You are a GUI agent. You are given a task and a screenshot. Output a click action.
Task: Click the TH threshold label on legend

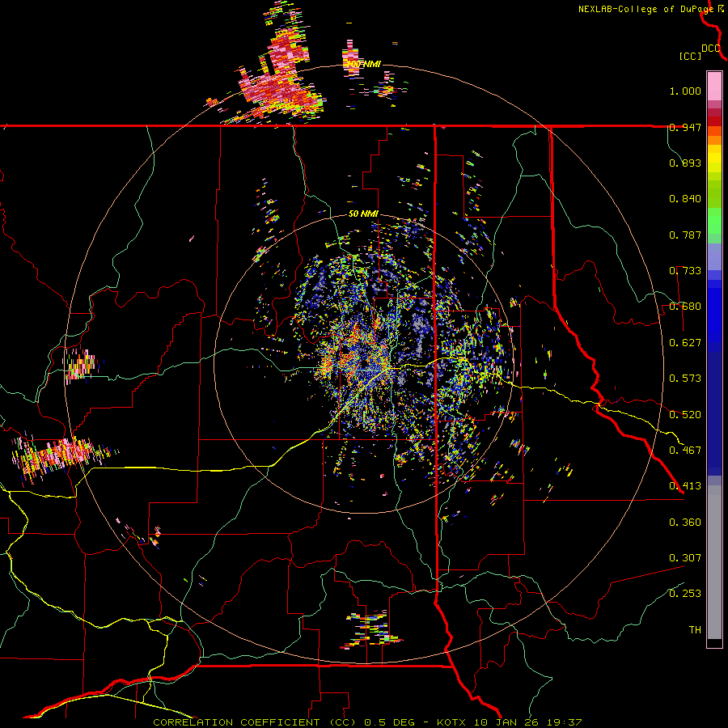pos(695,630)
